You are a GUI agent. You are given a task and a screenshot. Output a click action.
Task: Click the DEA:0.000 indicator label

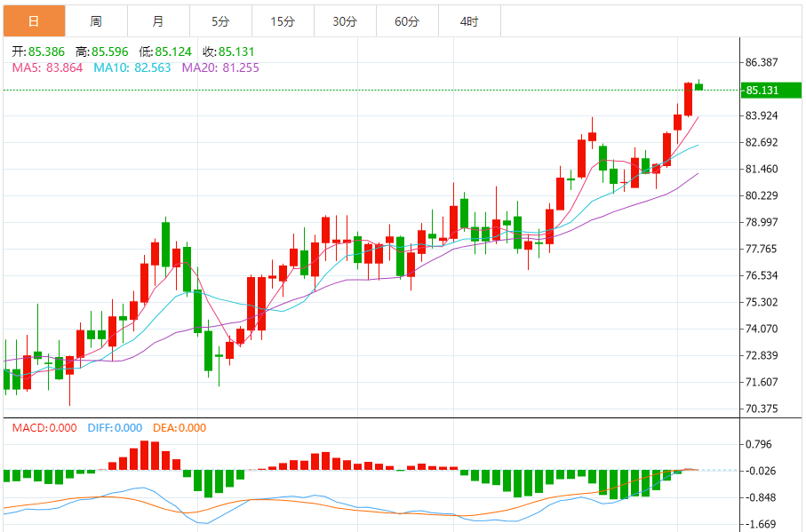[180, 428]
